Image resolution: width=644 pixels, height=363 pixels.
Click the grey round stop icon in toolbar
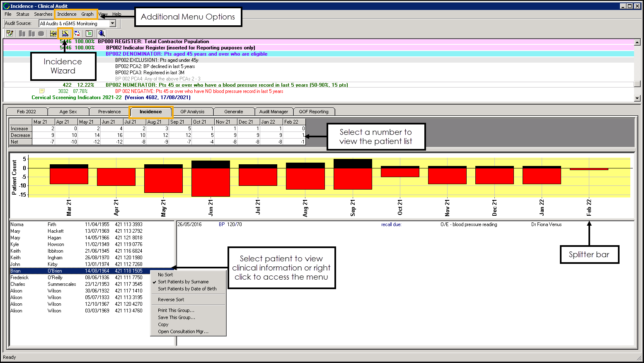click(x=41, y=34)
